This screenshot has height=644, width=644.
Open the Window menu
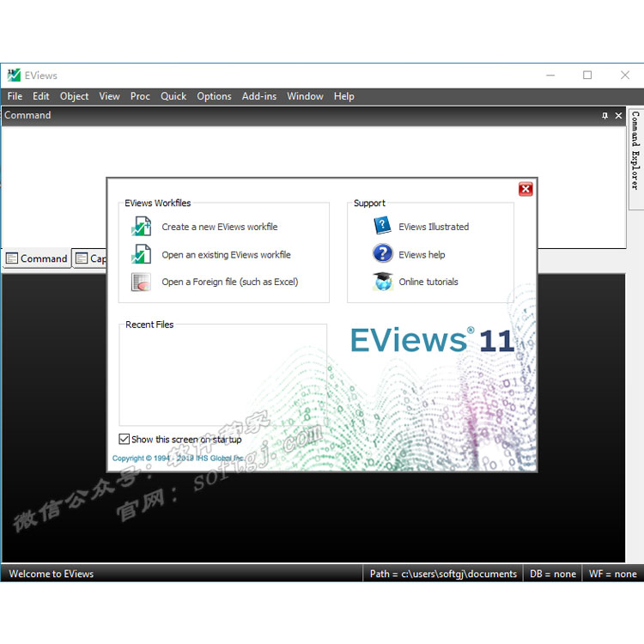click(x=305, y=96)
